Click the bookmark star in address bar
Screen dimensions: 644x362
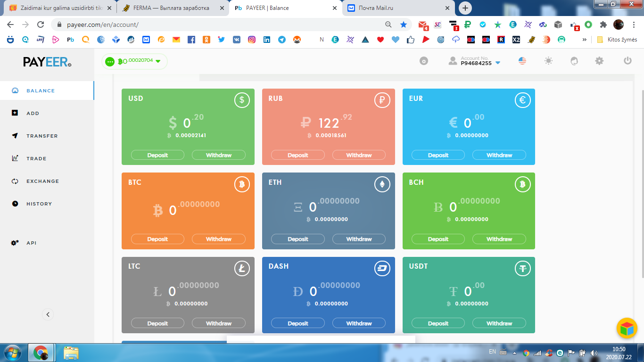[x=404, y=25]
